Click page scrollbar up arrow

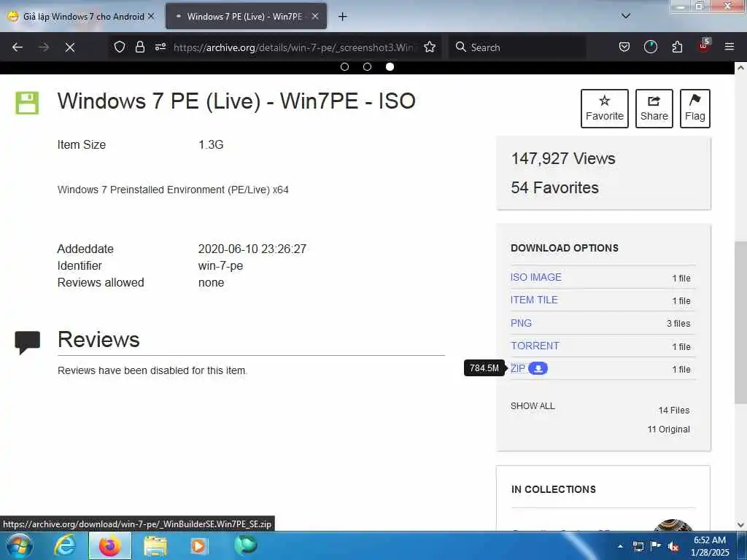click(x=740, y=68)
